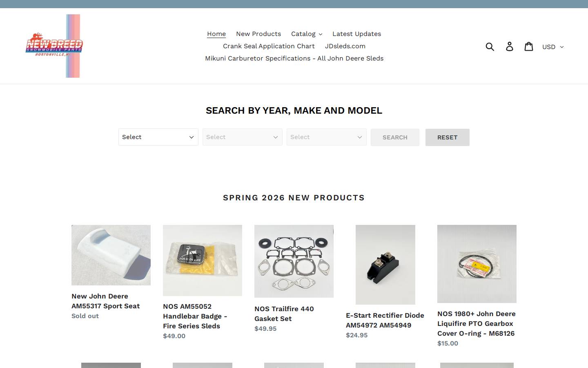Image resolution: width=588 pixels, height=368 pixels.
Task: Visit the JDsleds.com link
Action: click(x=345, y=46)
